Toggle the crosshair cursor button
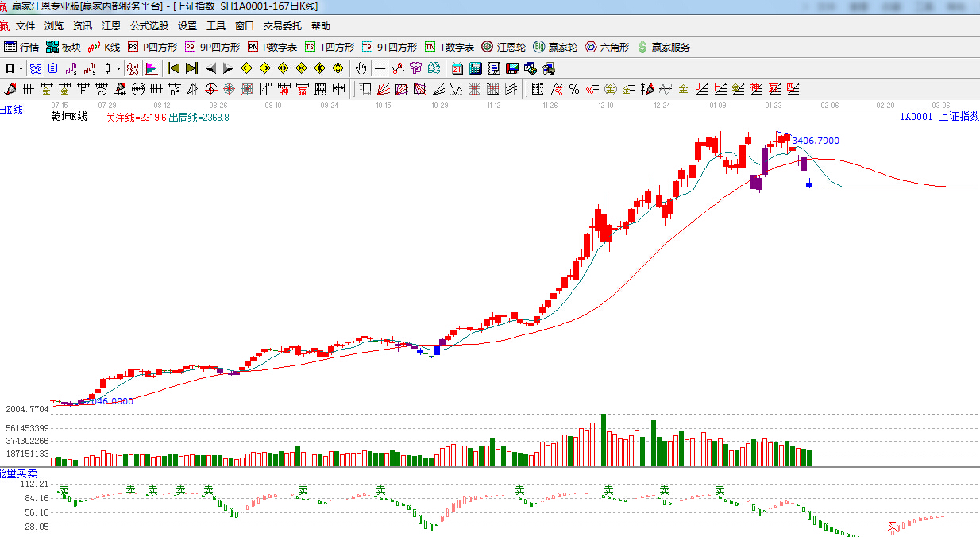Image resolution: width=980 pixels, height=537 pixels. (x=380, y=68)
